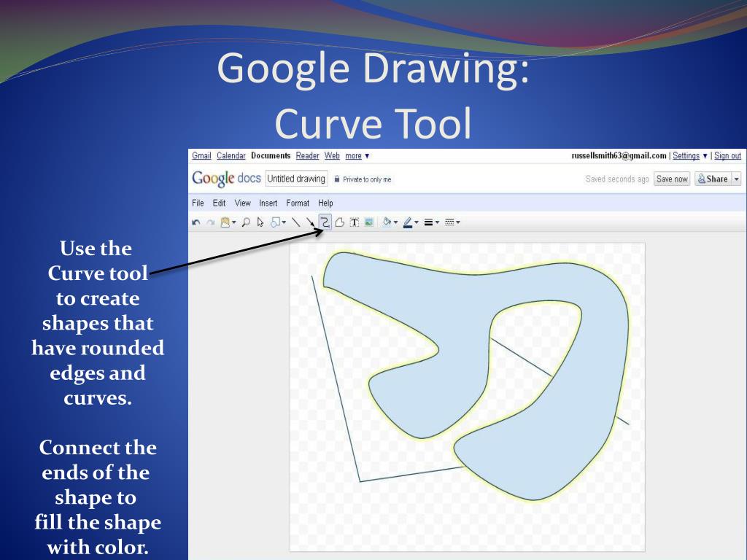Select the Line tool
This screenshot has width=747, height=560.
click(296, 222)
